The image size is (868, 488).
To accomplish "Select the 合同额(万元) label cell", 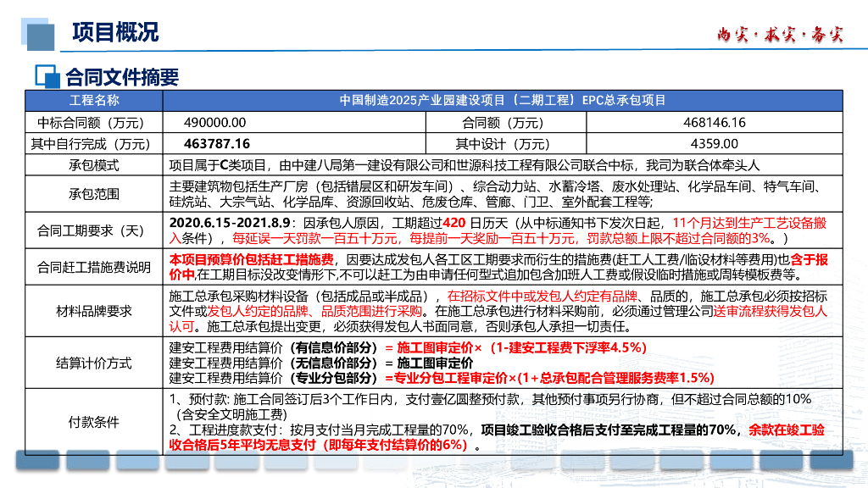I will 506,122.
